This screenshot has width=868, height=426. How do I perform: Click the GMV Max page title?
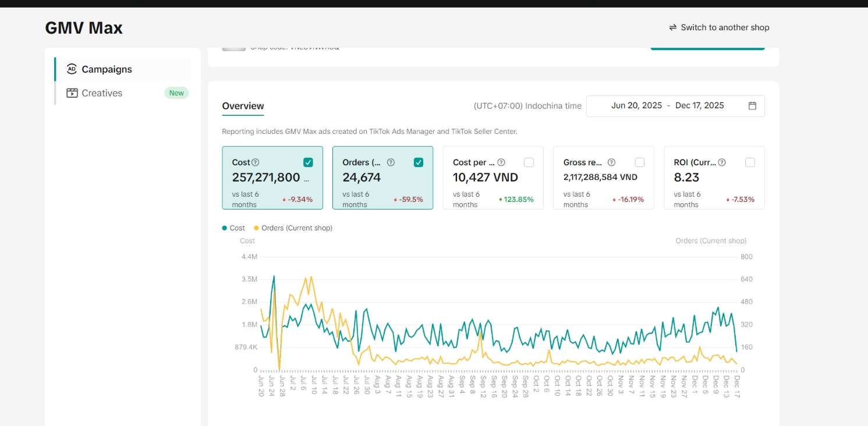coord(84,28)
